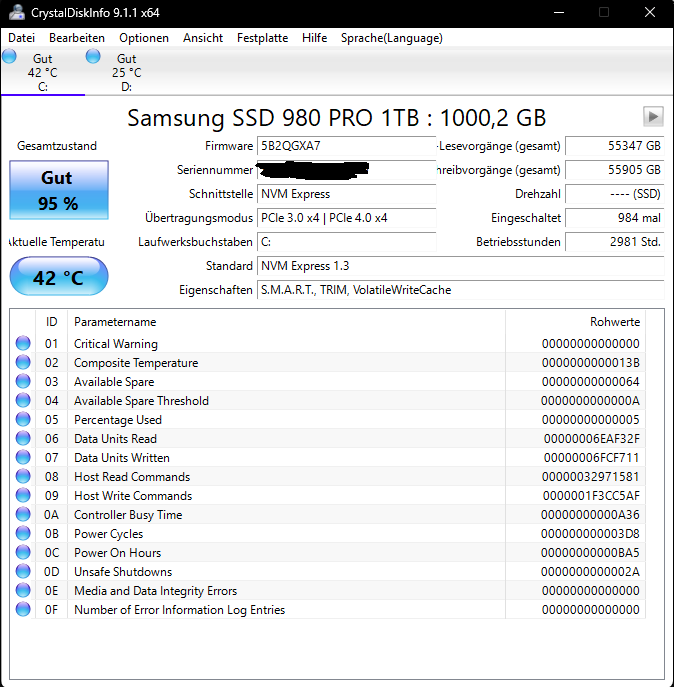Click the Standard field NVM Express 1.3
674x687 pixels.
(461, 266)
